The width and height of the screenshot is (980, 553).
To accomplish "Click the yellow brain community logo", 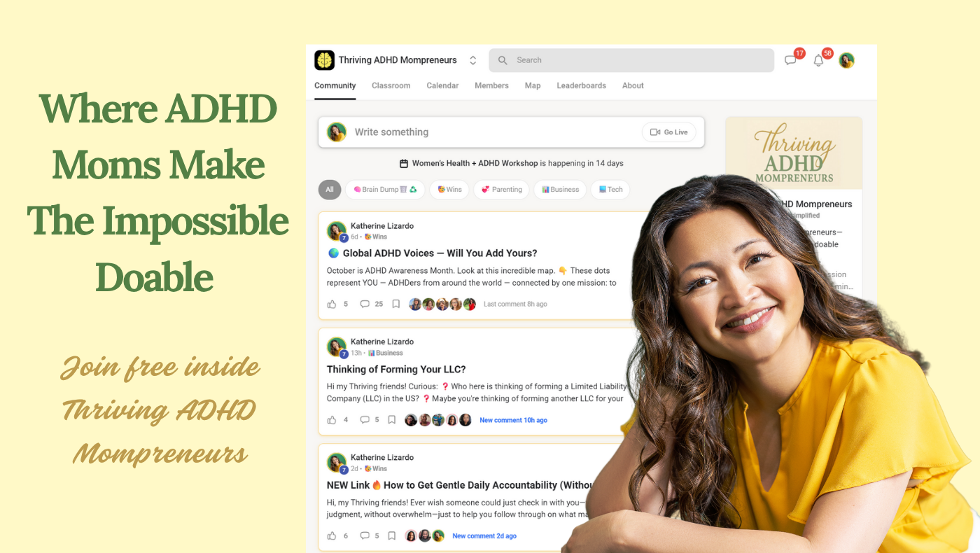I will click(324, 60).
